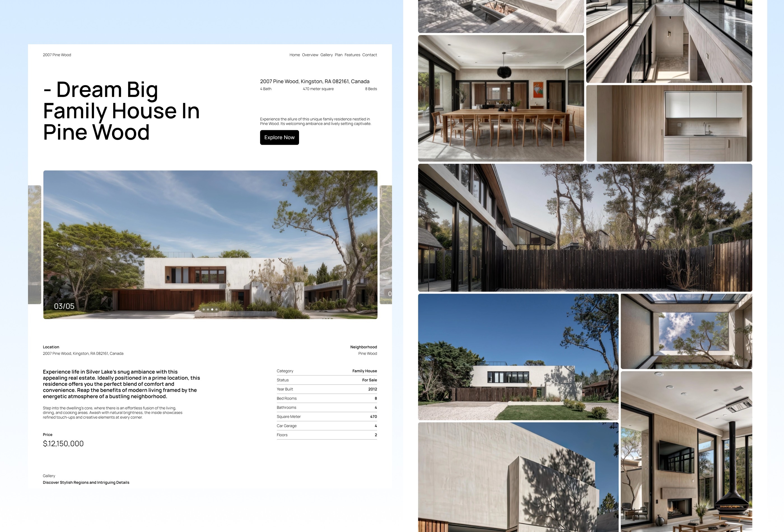Click the Plan navigation link

pyautogui.click(x=338, y=55)
